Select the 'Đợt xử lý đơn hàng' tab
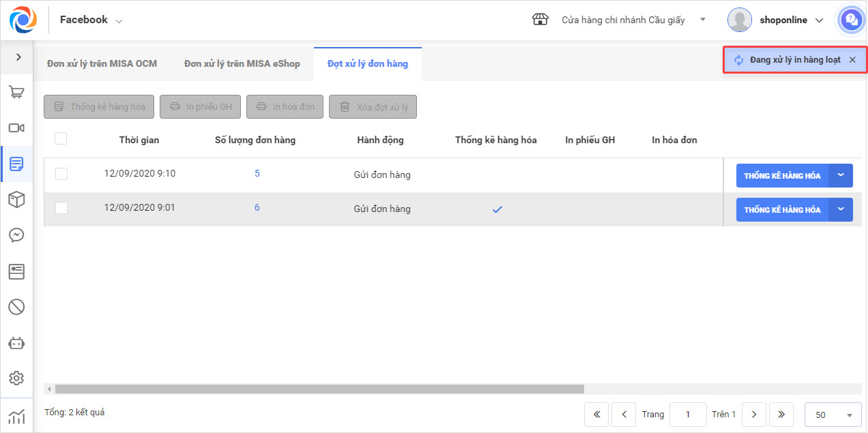Image resolution: width=868 pixels, height=433 pixels. tap(368, 63)
